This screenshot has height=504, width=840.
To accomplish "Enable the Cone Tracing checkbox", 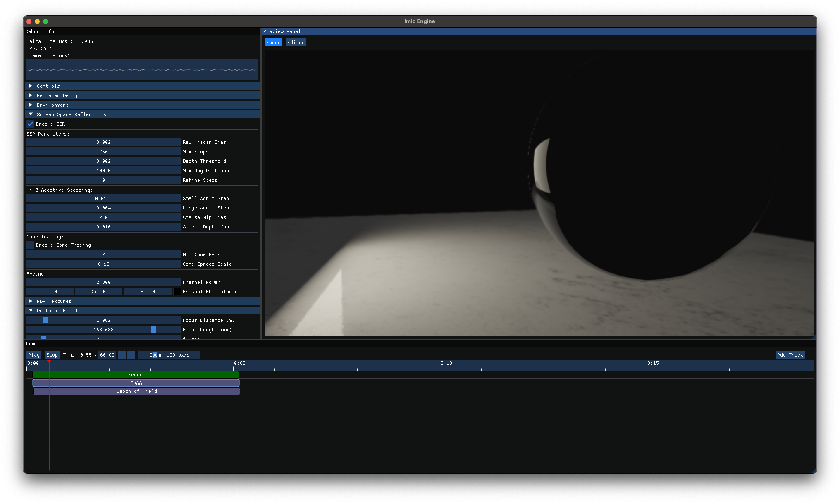I will tap(31, 245).
